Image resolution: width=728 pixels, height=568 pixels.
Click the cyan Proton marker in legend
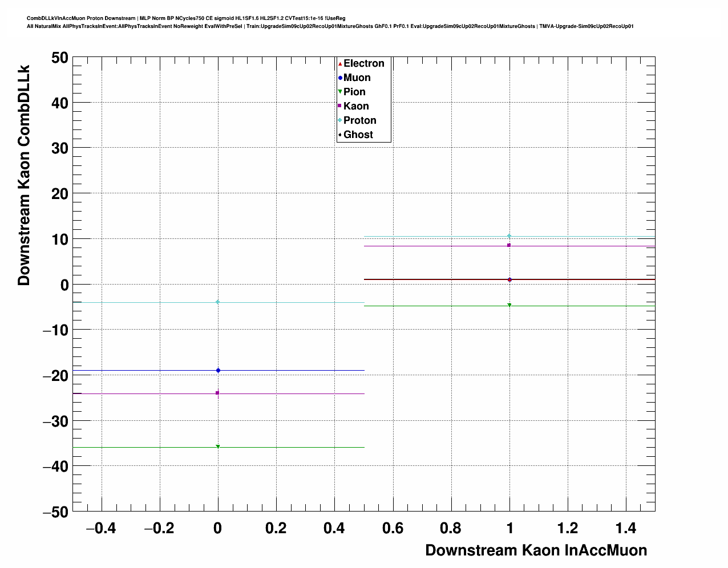tap(340, 120)
